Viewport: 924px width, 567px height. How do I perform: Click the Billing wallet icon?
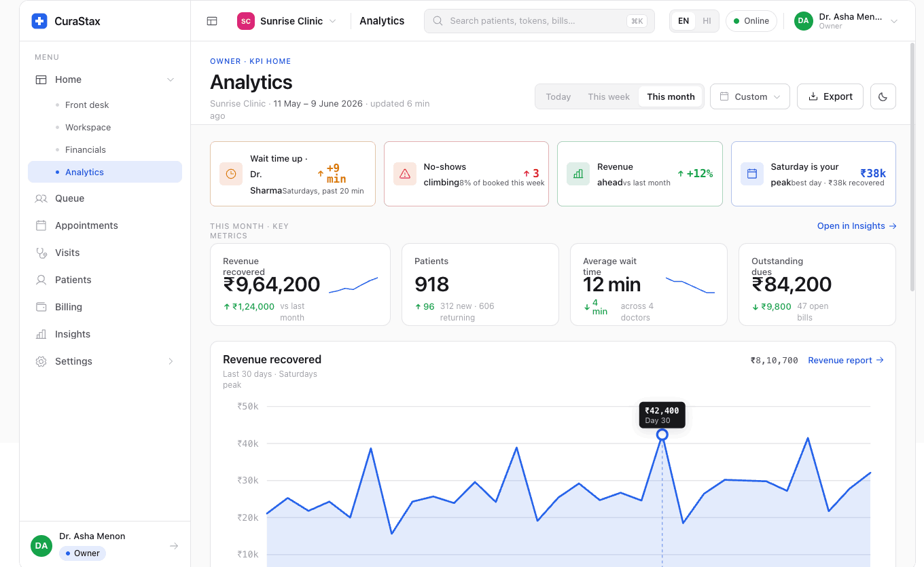(x=41, y=307)
